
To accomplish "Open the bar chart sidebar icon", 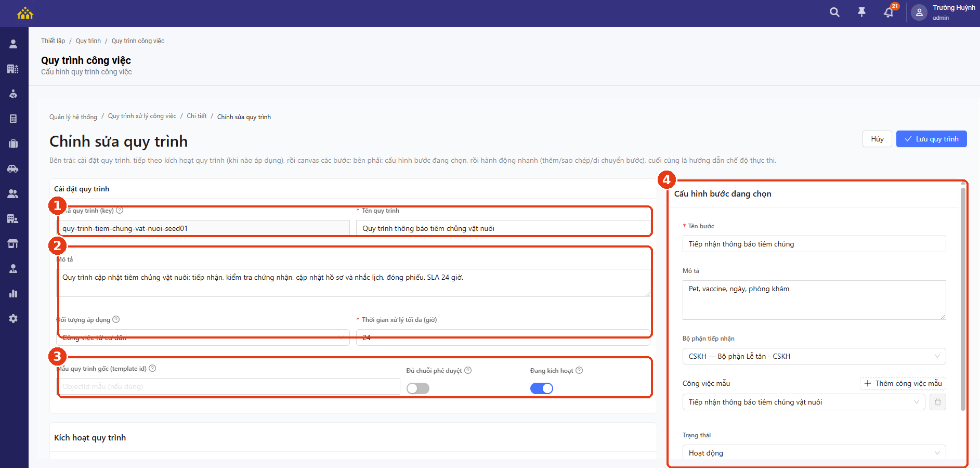I will (x=14, y=294).
